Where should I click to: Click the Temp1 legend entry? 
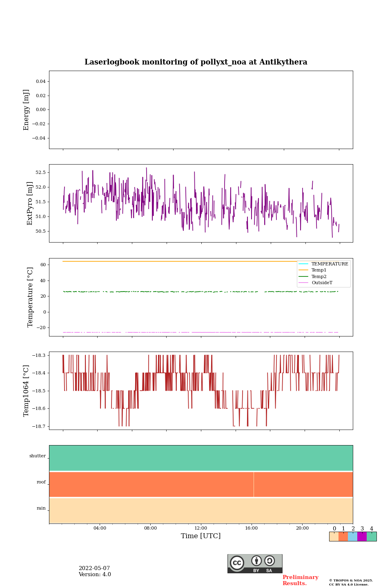coord(313,270)
